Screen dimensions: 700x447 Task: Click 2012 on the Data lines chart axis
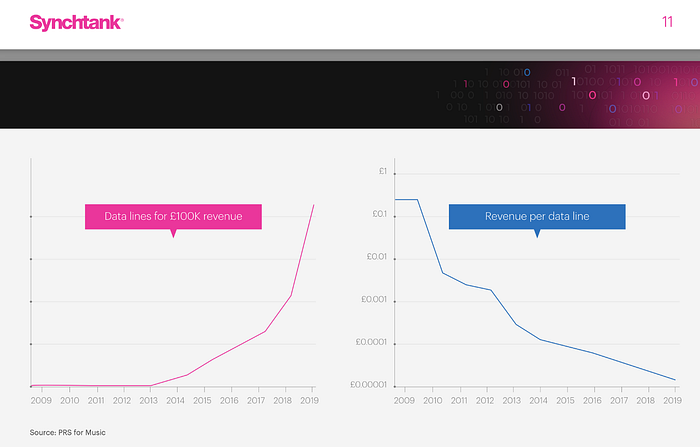(x=122, y=401)
